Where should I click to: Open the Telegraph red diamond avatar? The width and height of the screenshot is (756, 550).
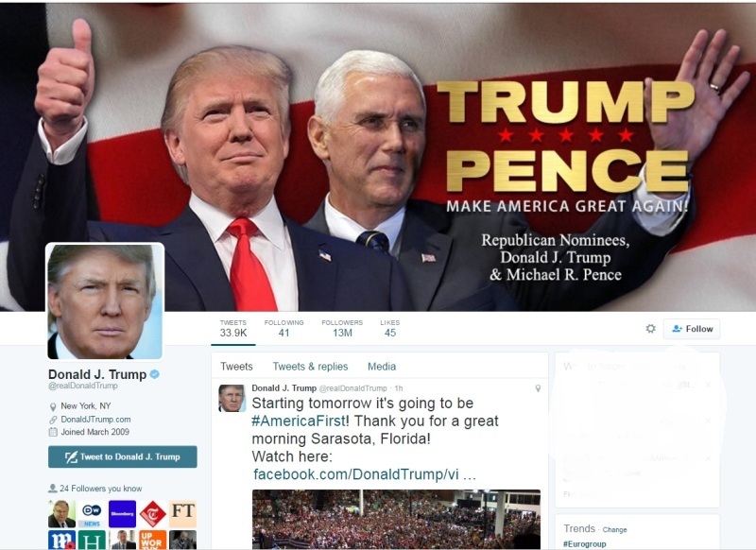(153, 514)
